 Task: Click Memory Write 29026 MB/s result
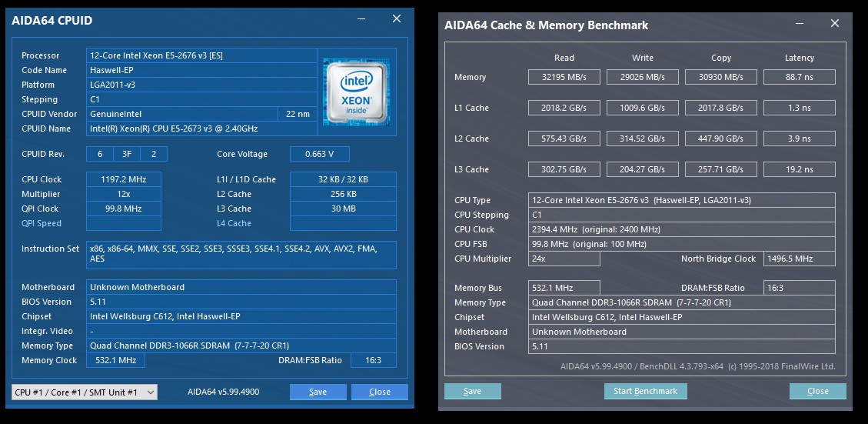click(x=643, y=77)
